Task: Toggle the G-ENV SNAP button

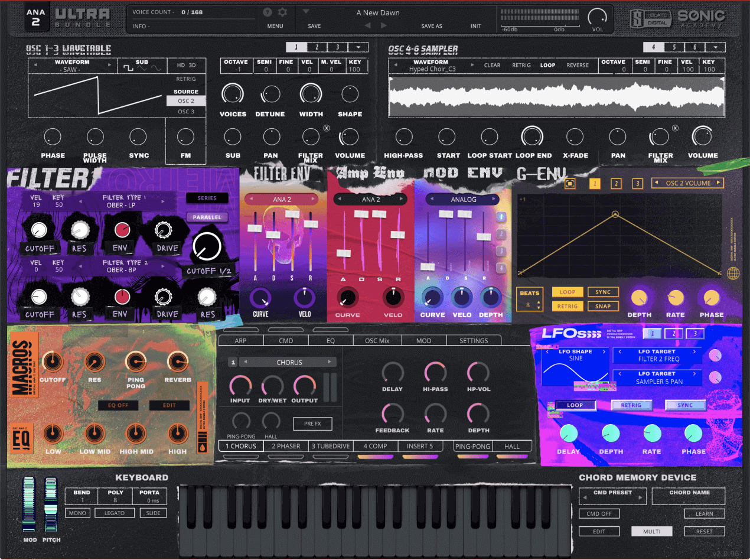Action: tap(603, 306)
